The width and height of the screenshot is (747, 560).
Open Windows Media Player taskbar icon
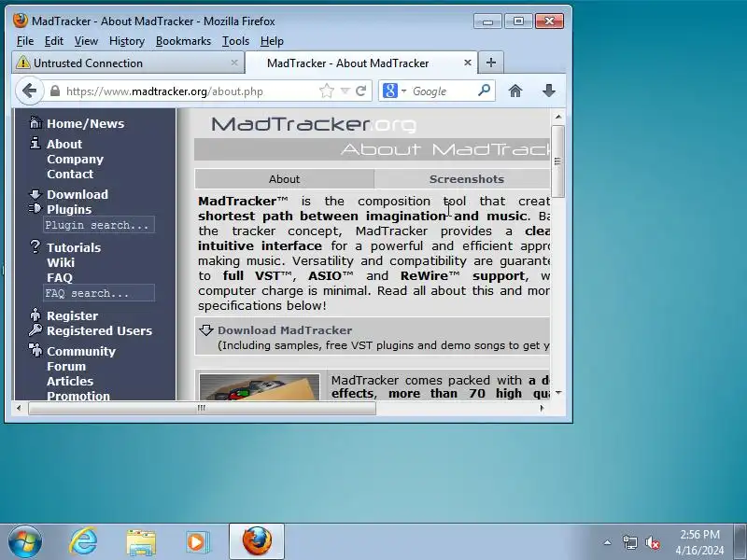tap(196, 542)
